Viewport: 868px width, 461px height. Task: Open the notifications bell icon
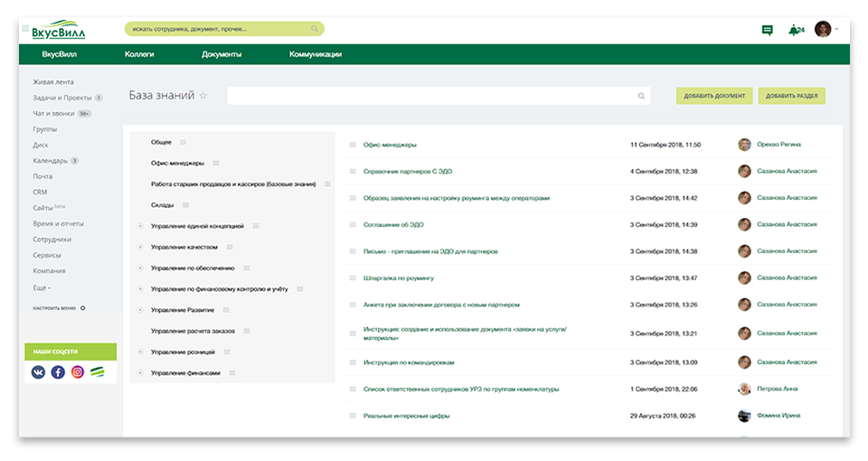794,30
